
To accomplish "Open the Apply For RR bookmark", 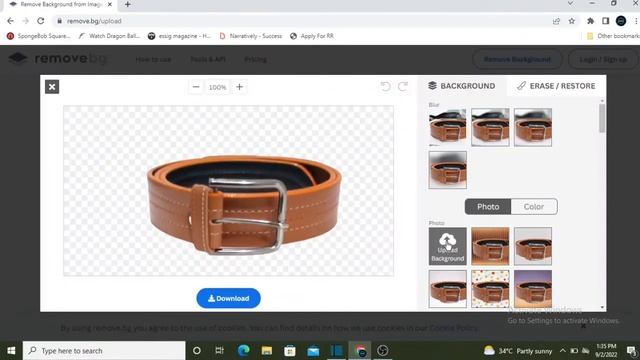I will tap(312, 36).
